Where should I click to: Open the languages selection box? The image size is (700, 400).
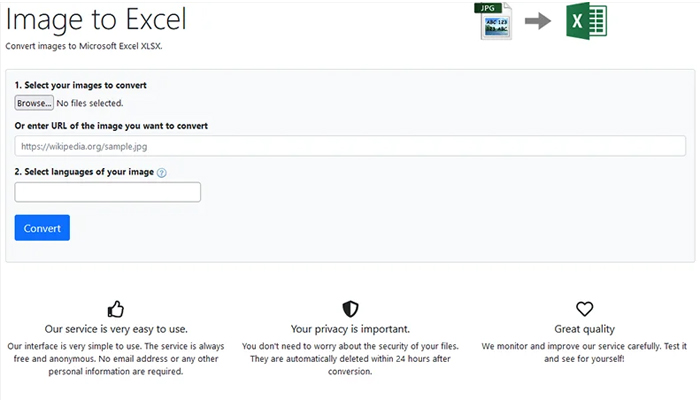108,192
